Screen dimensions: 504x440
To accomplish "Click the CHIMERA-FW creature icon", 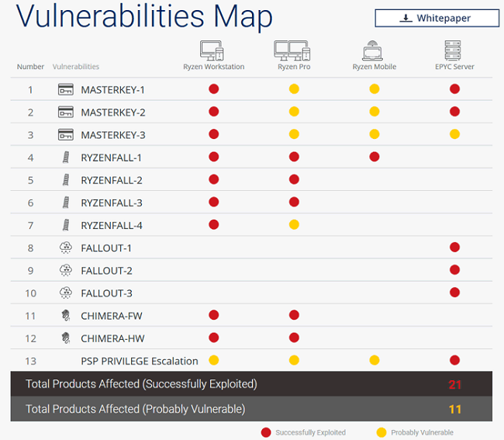I will pyautogui.click(x=66, y=316).
